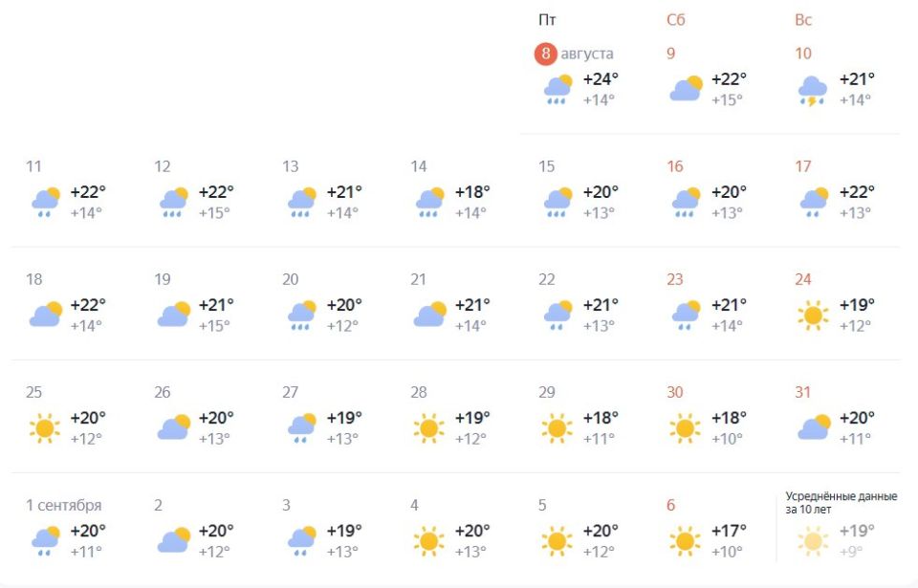Click the Вс weekday column header
This screenshot has height=588, width=918.
[803, 20]
